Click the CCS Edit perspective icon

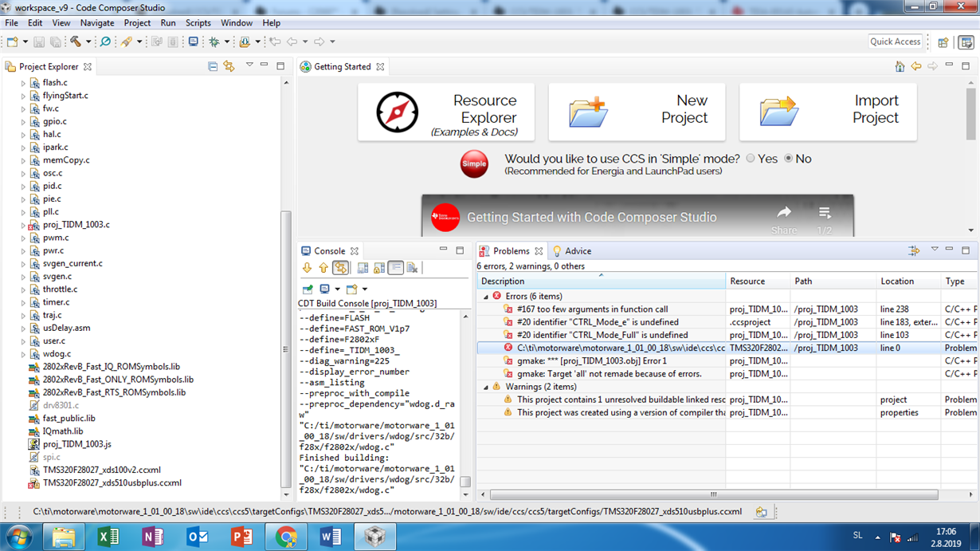click(966, 42)
